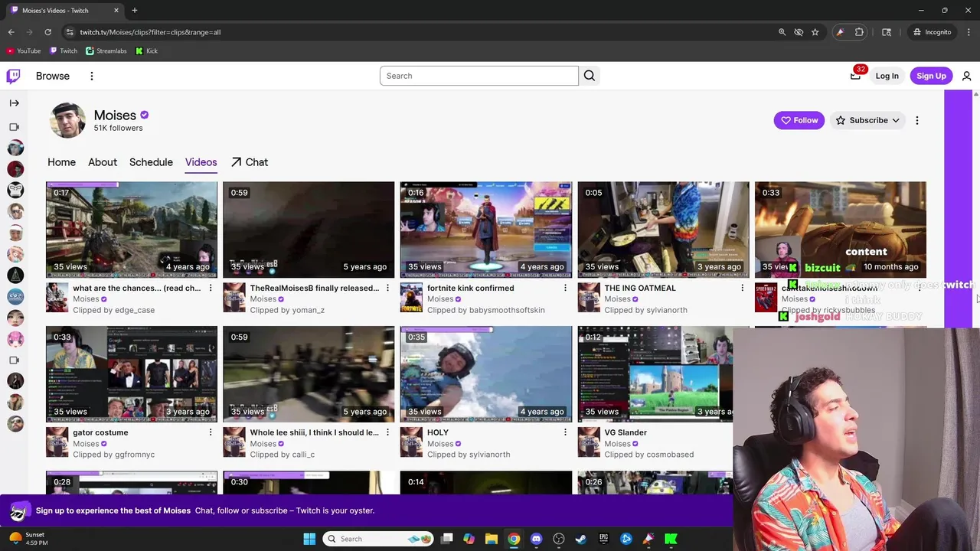
Task: Select the About channel tab
Action: (103, 162)
